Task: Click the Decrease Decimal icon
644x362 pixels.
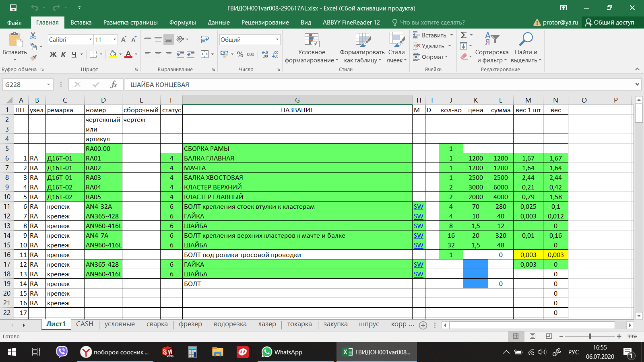Action: 275,54
